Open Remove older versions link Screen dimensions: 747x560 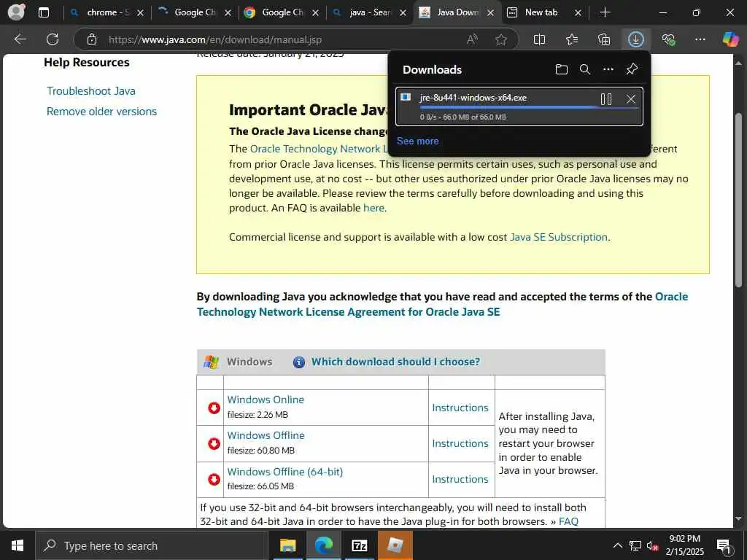pyautogui.click(x=101, y=112)
